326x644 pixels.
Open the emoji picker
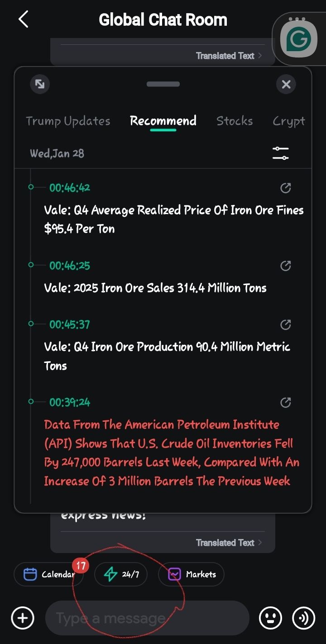[x=270, y=618]
